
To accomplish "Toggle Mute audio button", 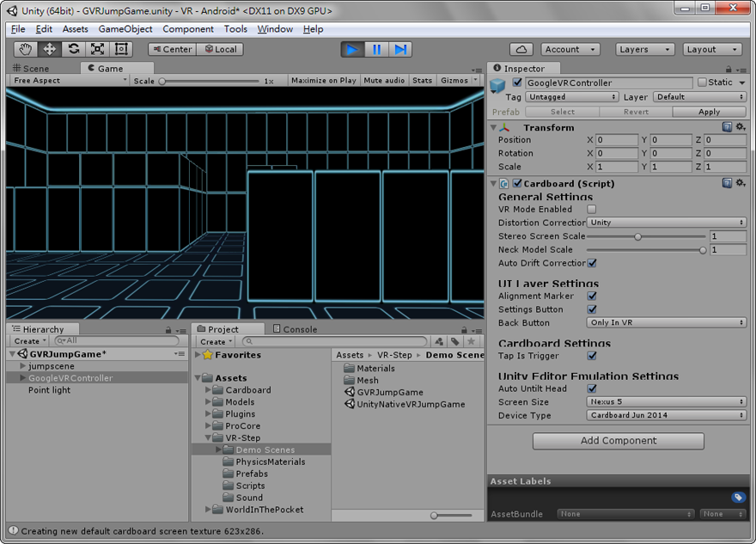I will [384, 81].
